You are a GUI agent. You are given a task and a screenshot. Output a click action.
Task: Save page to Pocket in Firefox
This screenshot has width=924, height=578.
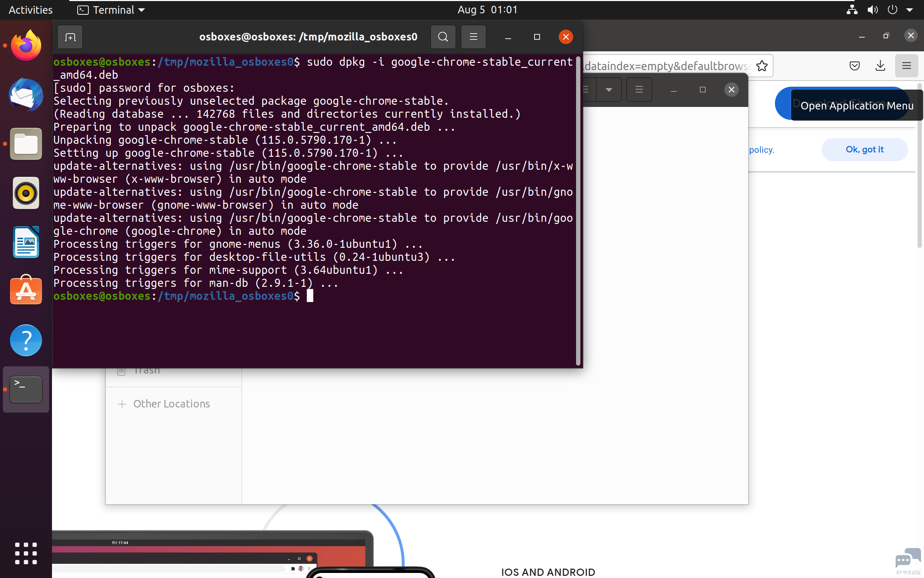point(854,66)
